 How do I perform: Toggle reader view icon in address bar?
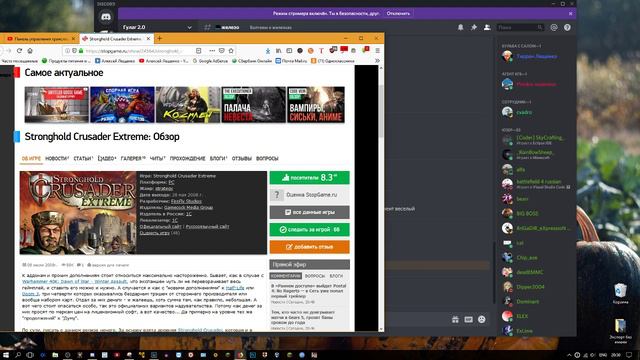click(x=198, y=51)
